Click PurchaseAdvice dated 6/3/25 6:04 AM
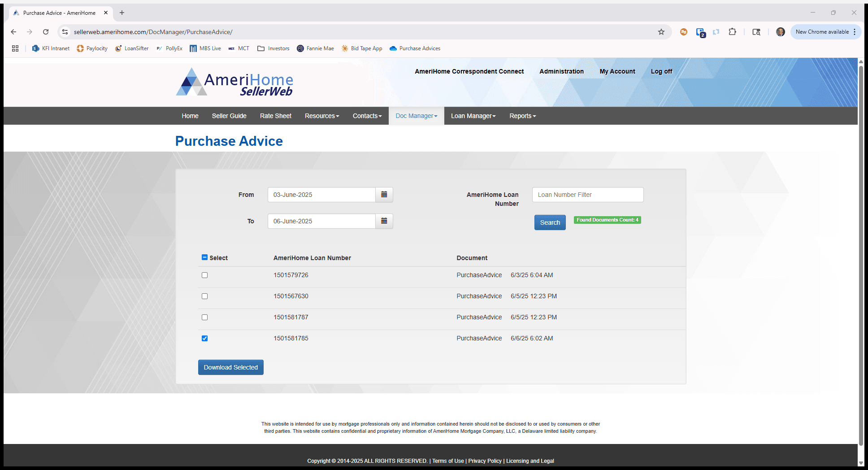 click(505, 275)
